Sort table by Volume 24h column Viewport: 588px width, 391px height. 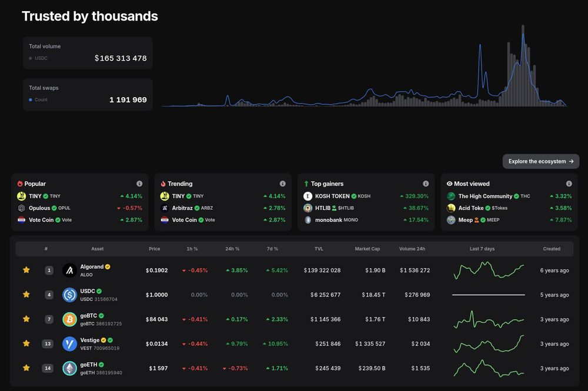coord(412,249)
